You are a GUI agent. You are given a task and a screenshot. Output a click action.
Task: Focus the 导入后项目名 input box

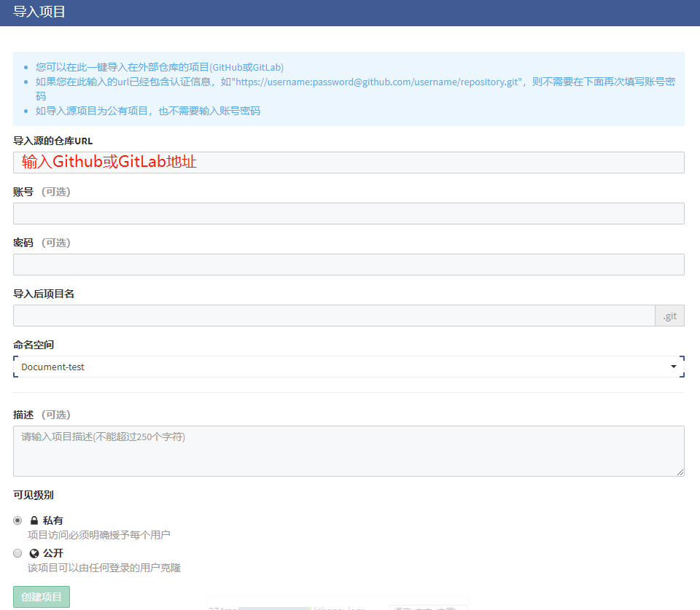point(334,316)
